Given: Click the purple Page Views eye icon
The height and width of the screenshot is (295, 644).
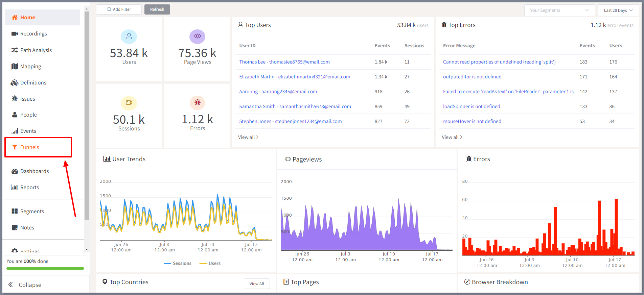Looking at the screenshot, I should pos(198,36).
